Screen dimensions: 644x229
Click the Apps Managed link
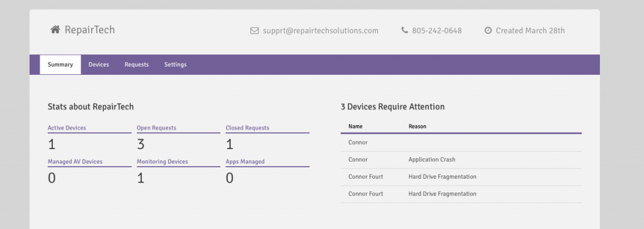(x=245, y=162)
